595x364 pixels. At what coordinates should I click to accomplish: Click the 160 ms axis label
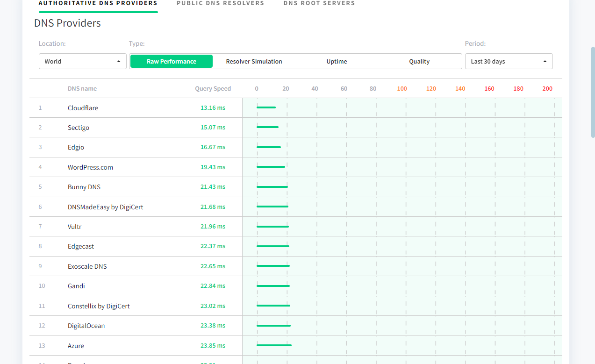click(489, 89)
